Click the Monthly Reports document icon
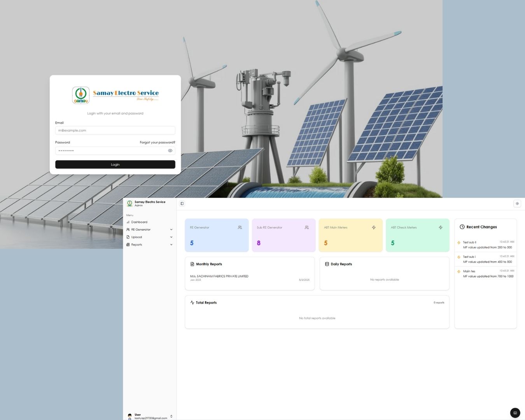Screen dimensions: 525x420 tap(192, 264)
